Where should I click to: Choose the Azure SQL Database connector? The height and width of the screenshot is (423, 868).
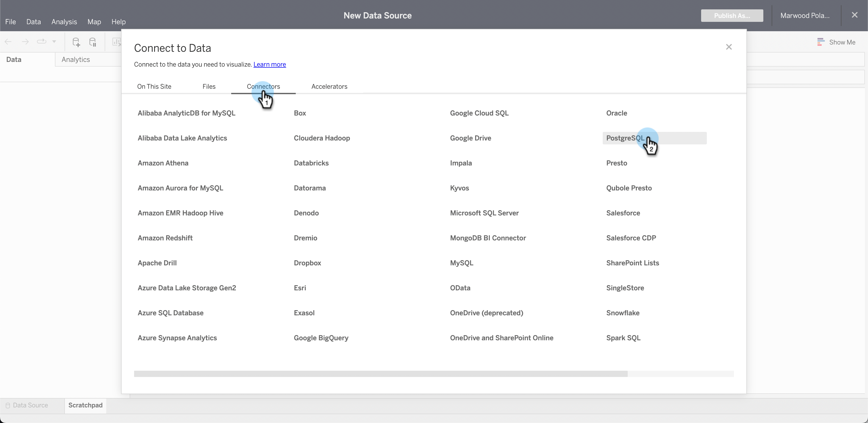[x=171, y=313]
